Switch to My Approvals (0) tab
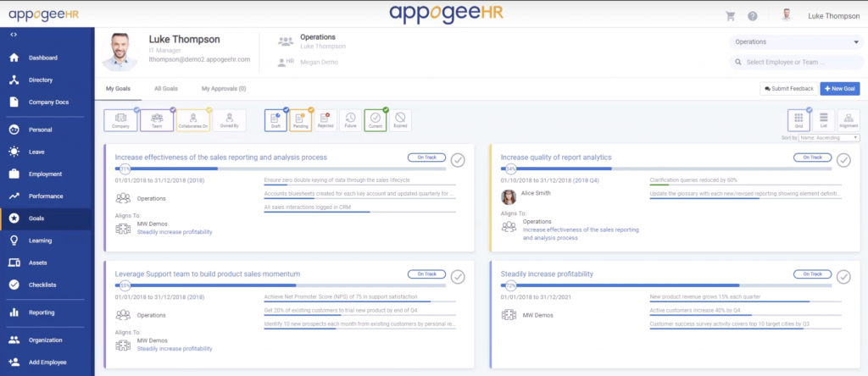The width and height of the screenshot is (868, 376). (224, 88)
